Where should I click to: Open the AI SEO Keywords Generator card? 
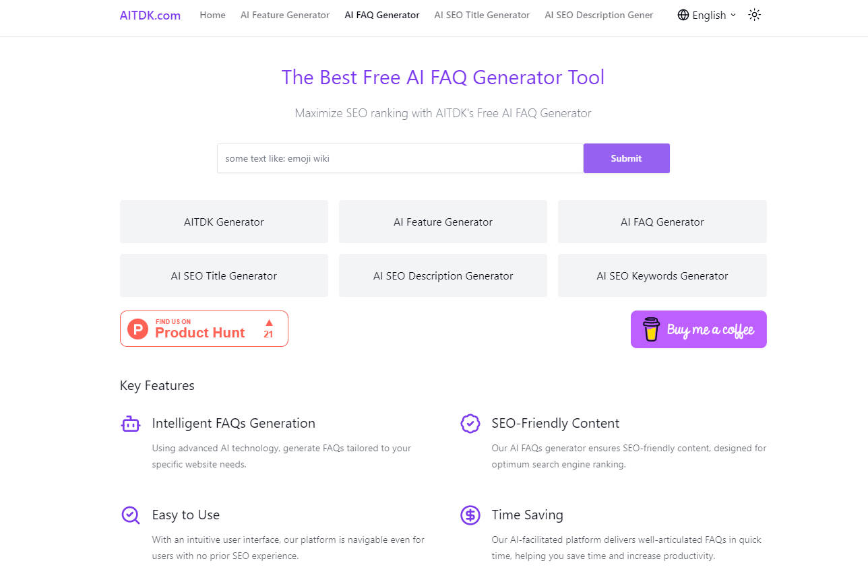[662, 275]
